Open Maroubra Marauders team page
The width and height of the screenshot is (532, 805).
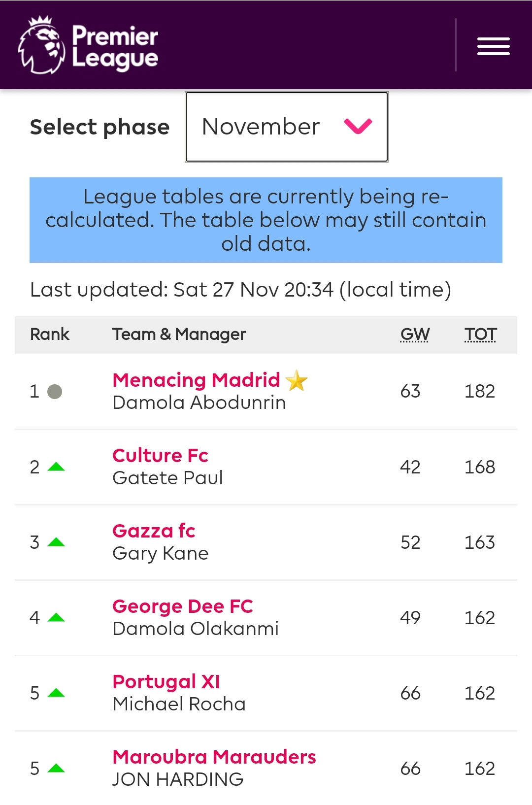click(x=214, y=757)
